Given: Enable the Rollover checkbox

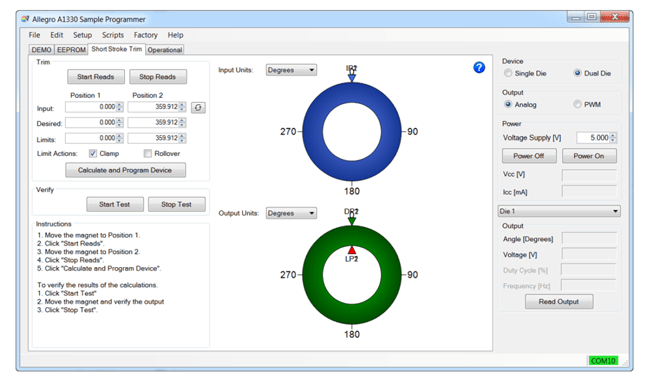Looking at the screenshot, I should click(148, 153).
